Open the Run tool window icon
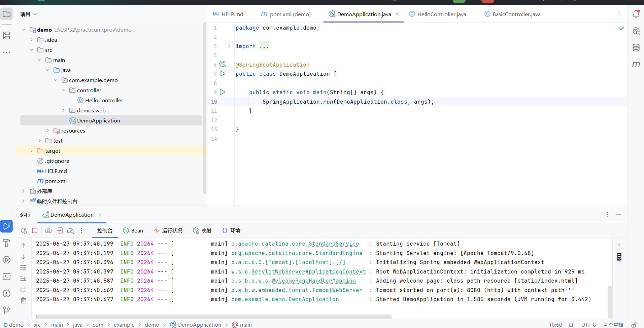This screenshot has width=644, height=328. pos(6,226)
